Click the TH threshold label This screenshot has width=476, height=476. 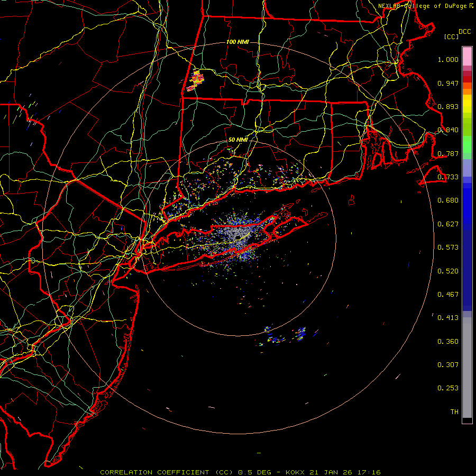tap(454, 412)
